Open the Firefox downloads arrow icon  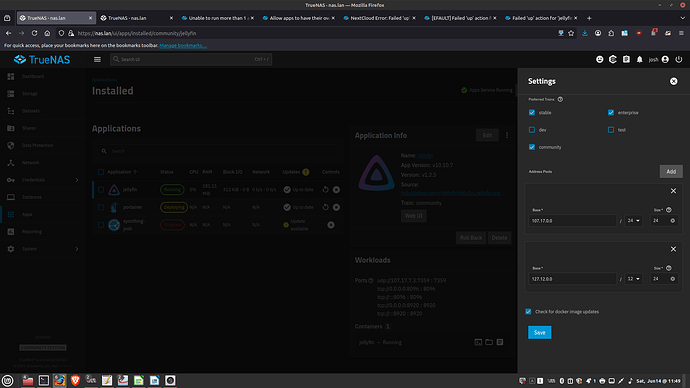coord(584,33)
